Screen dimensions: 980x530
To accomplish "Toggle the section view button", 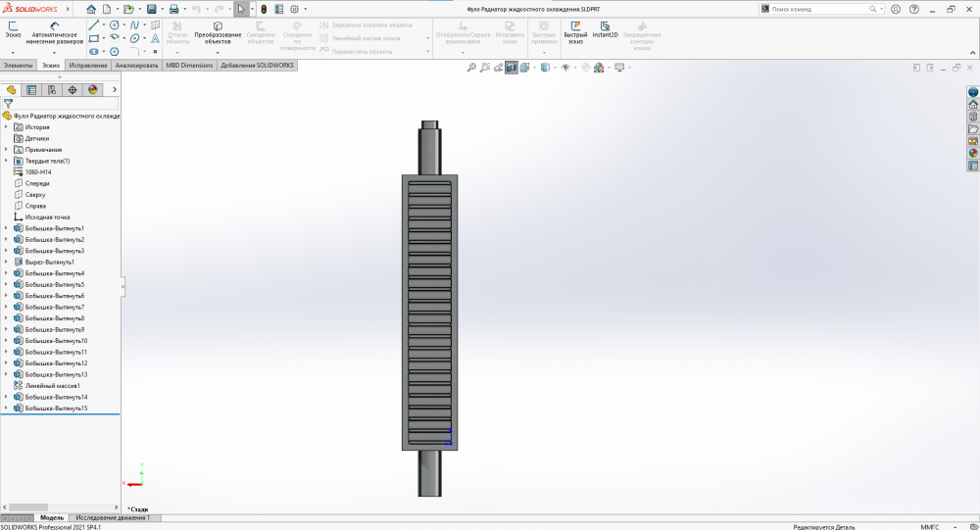I will [x=512, y=68].
